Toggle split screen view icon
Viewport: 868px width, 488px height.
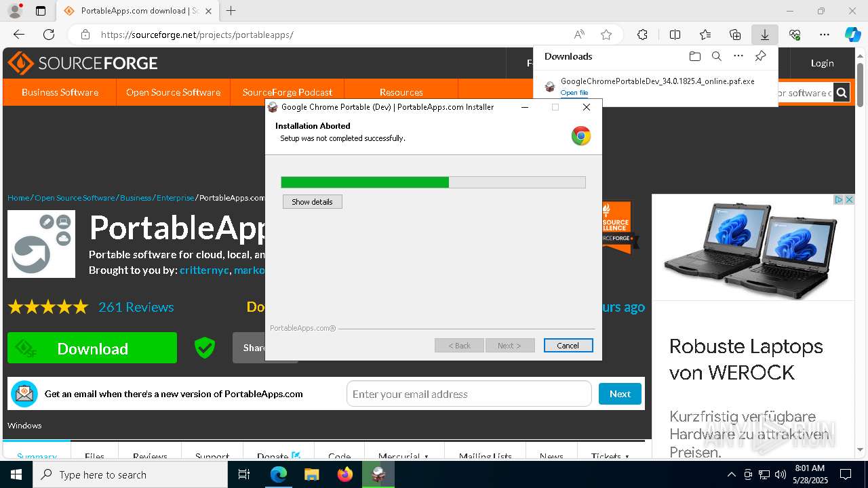(675, 35)
